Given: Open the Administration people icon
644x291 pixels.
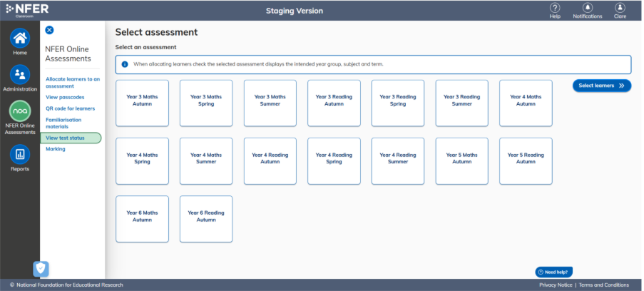Looking at the screenshot, I should pyautogui.click(x=20, y=74).
